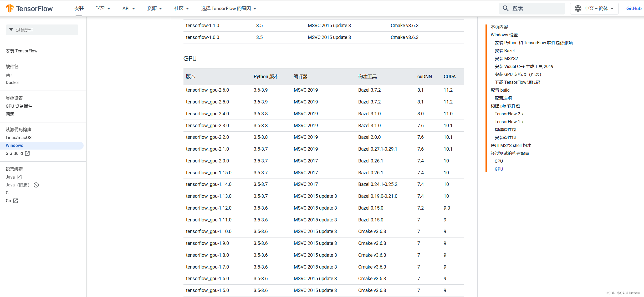The width and height of the screenshot is (644, 297).
Task: Expand the 学习 dropdown menu
Action: (103, 8)
